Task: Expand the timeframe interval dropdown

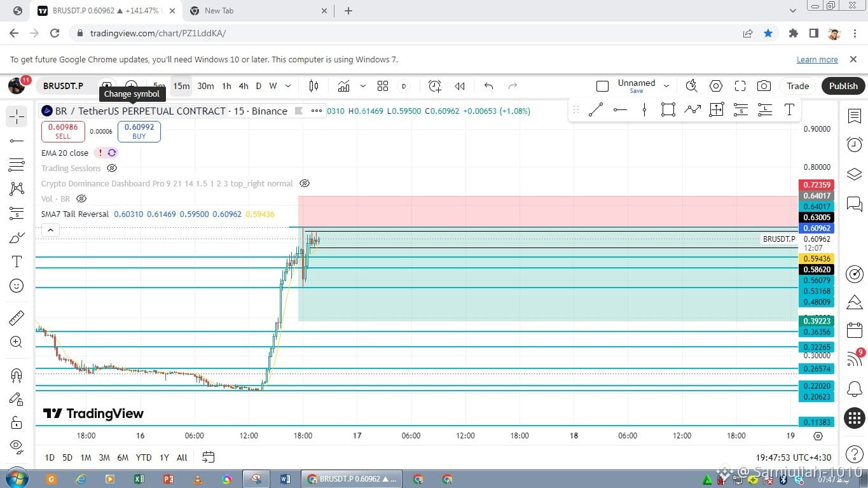Action: 288,86
